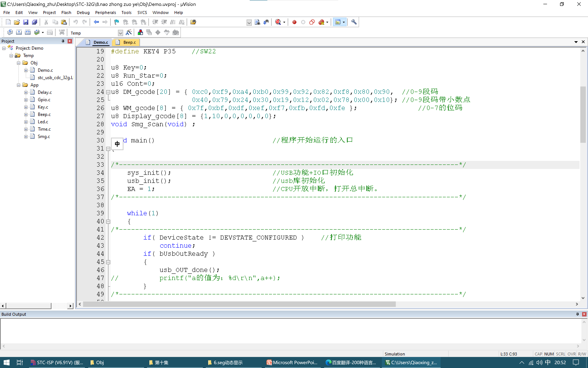The image size is (588, 368).
Task: Open the window layout dropdown in the toolbar
Action: [344, 22]
